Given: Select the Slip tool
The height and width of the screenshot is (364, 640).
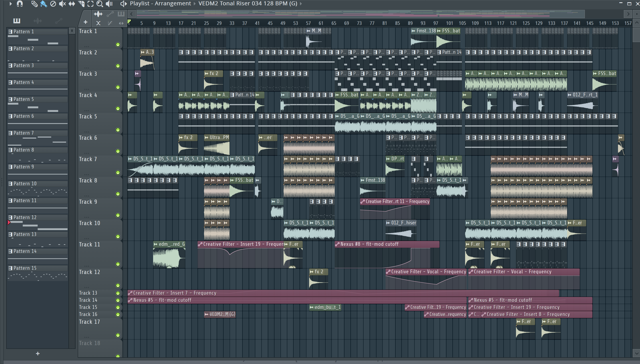Looking at the screenshot, I should [x=72, y=4].
